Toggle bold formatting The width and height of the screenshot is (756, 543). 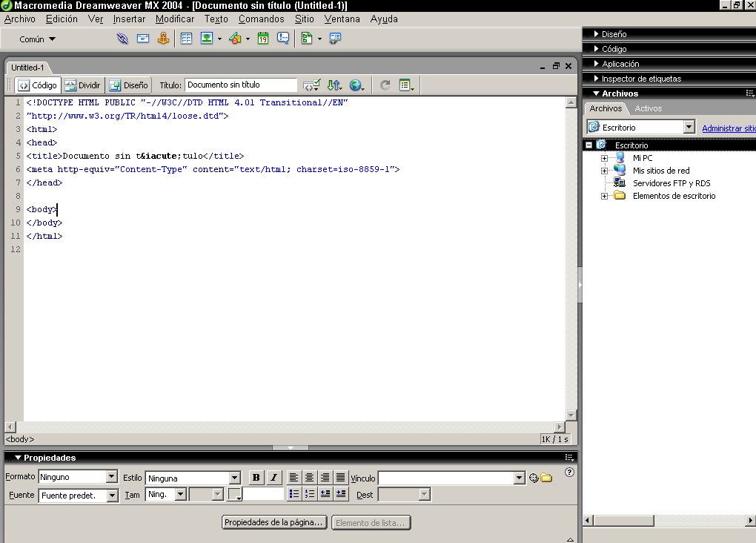pos(256,478)
